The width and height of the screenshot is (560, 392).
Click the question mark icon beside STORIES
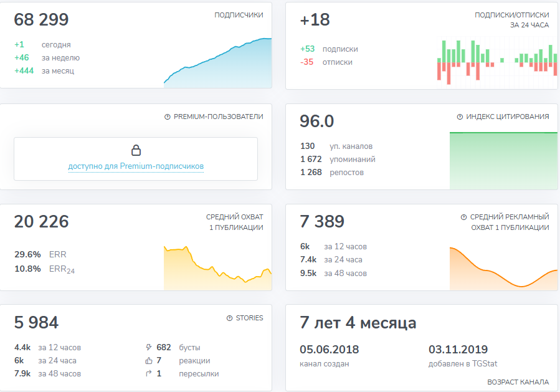point(229,318)
